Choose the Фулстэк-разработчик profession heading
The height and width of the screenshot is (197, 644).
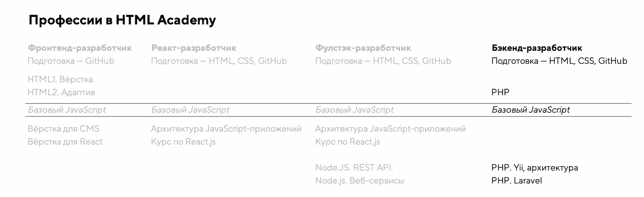(363, 48)
